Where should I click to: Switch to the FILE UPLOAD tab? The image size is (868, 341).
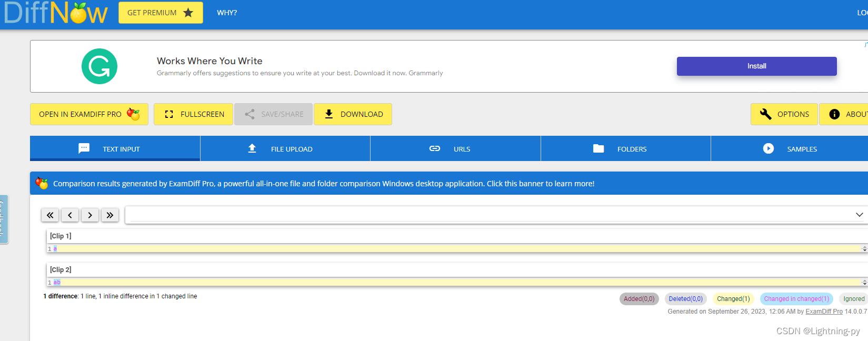click(x=285, y=149)
